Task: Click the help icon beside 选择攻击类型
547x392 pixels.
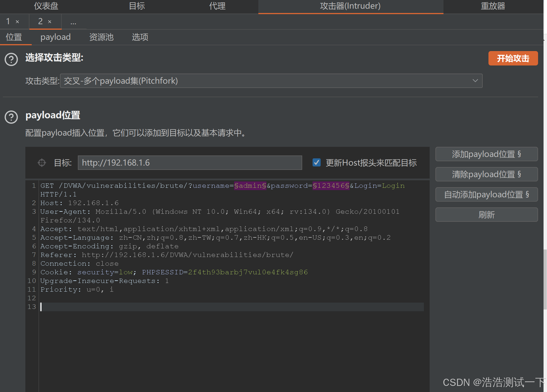Action: pyautogui.click(x=11, y=59)
